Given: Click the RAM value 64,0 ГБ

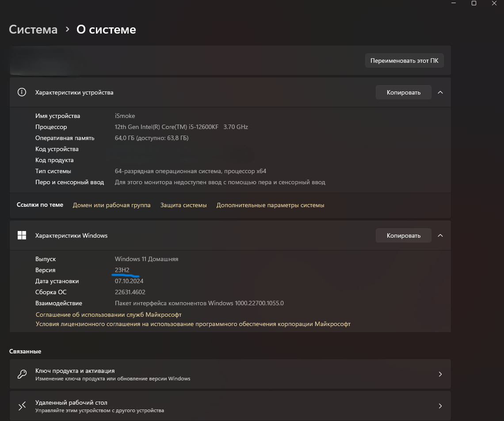Looking at the screenshot, I should pyautogui.click(x=152, y=138).
